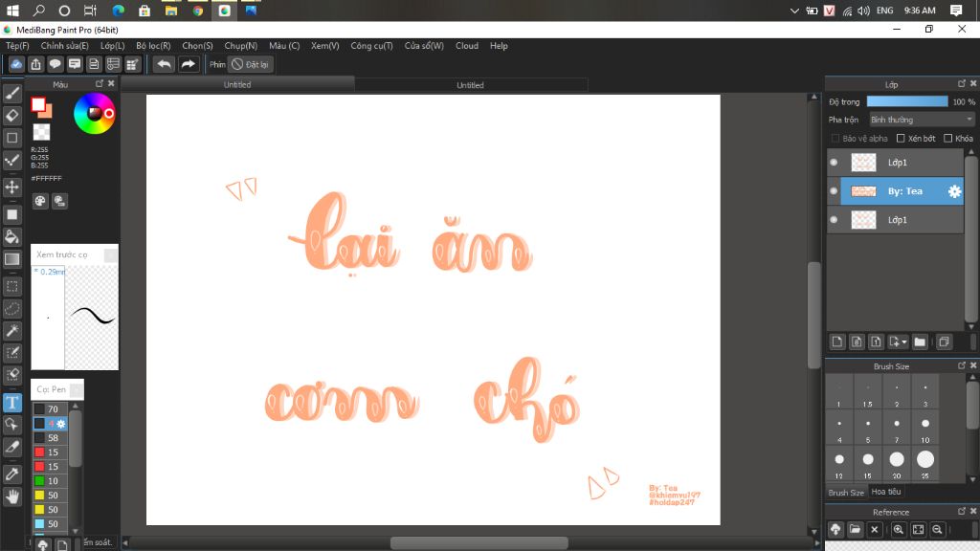Select the top Lớp1 layer thumbnail
The width and height of the screenshot is (980, 551).
[864, 163]
